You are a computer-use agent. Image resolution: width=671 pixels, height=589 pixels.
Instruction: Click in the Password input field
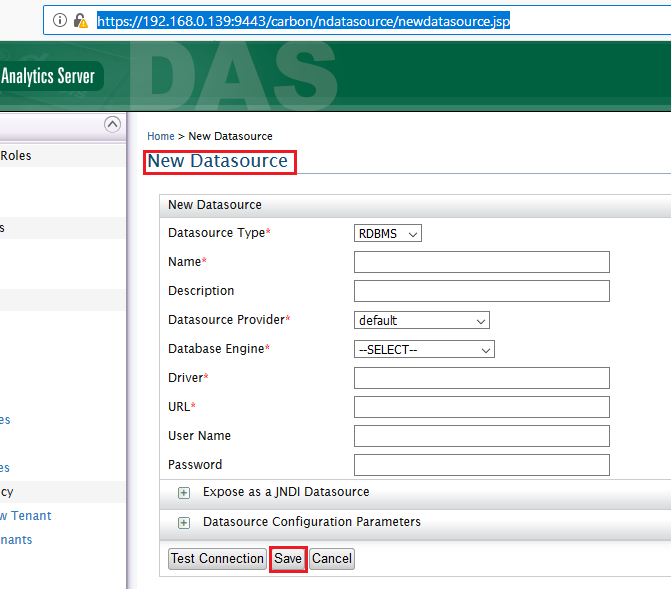[x=481, y=465]
